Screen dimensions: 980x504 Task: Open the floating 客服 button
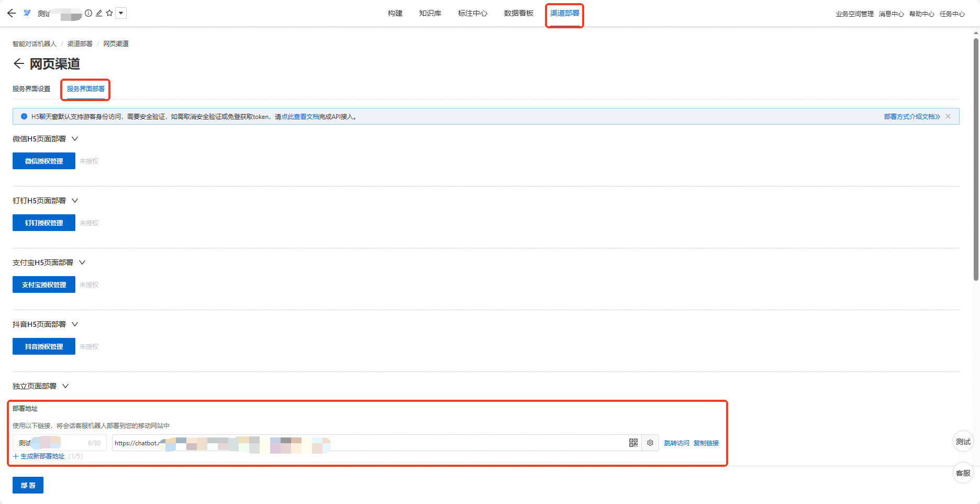click(963, 473)
